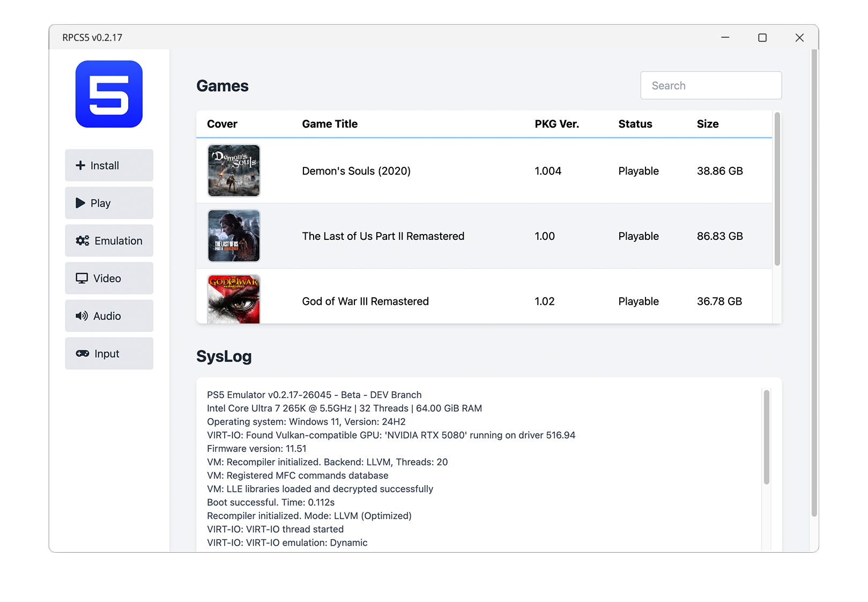The height and width of the screenshot is (602, 868).
Task: Click the play triangle icon in sidebar
Action: (x=80, y=203)
